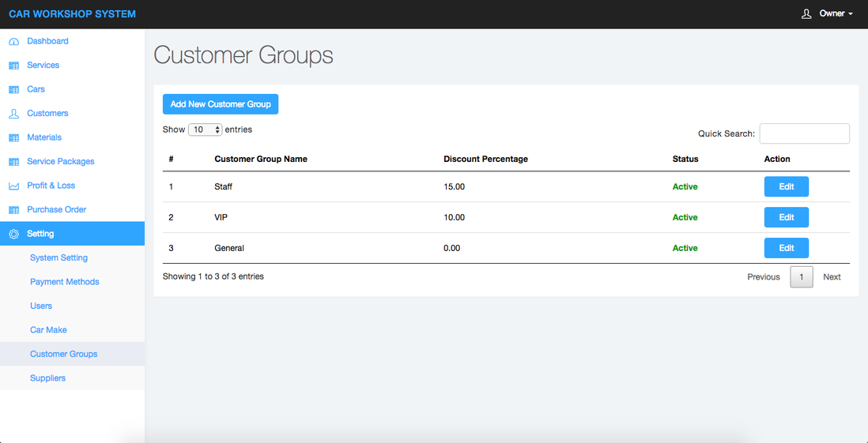Viewport: 868px width, 443px height.
Task: Click the Dashboard gauge icon in sidebar
Action: click(13, 42)
